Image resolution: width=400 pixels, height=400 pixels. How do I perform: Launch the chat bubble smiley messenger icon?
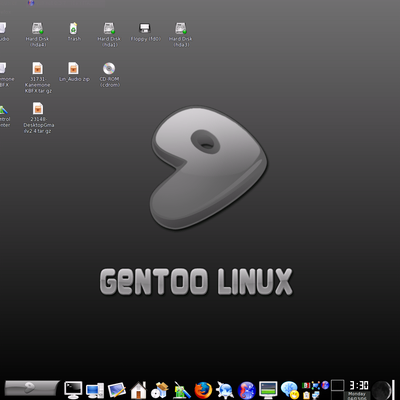(x=290, y=390)
